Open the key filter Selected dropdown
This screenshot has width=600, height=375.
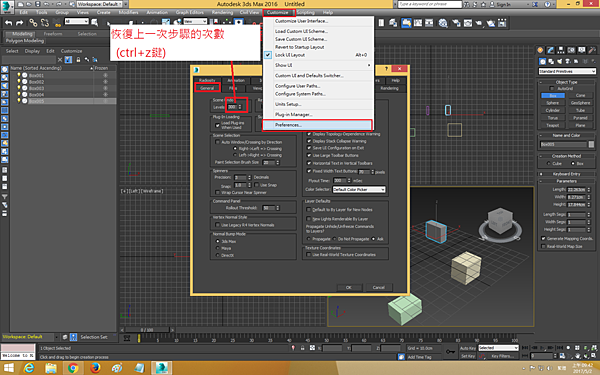498,348
